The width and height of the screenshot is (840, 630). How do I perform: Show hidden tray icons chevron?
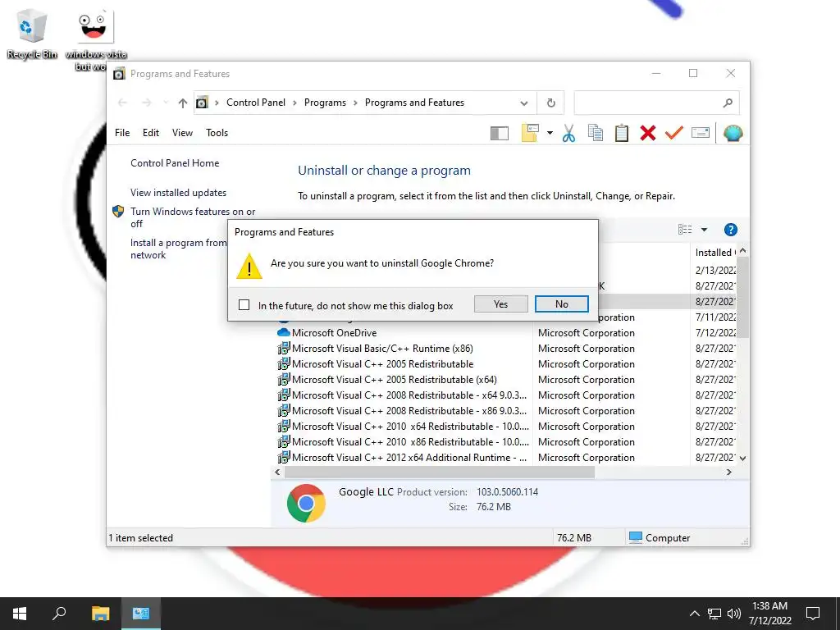click(694, 614)
